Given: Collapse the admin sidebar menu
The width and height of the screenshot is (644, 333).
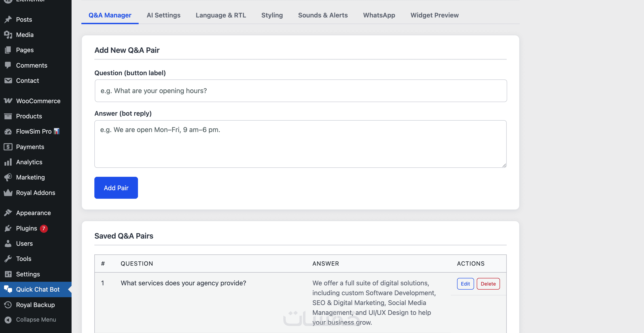Looking at the screenshot, I should pyautogui.click(x=36, y=320).
